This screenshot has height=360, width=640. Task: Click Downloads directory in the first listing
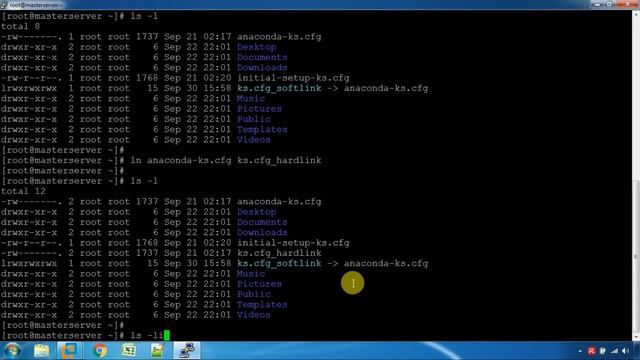click(x=262, y=68)
